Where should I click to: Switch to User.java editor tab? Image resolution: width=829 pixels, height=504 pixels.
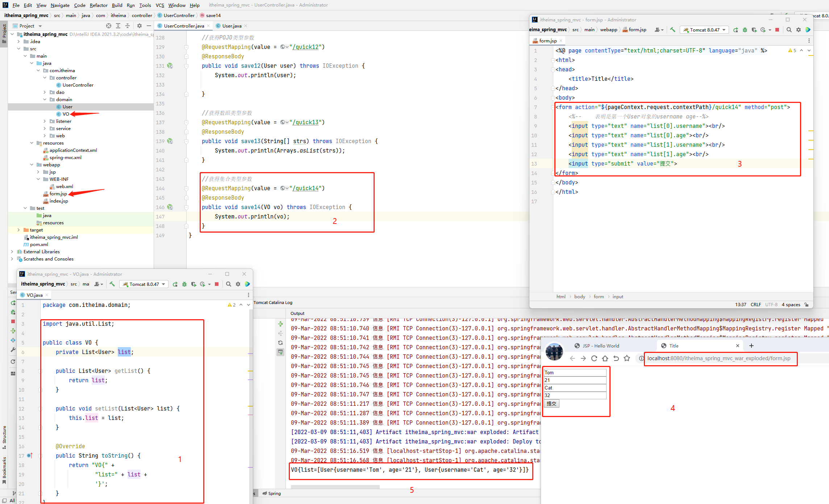(232, 26)
